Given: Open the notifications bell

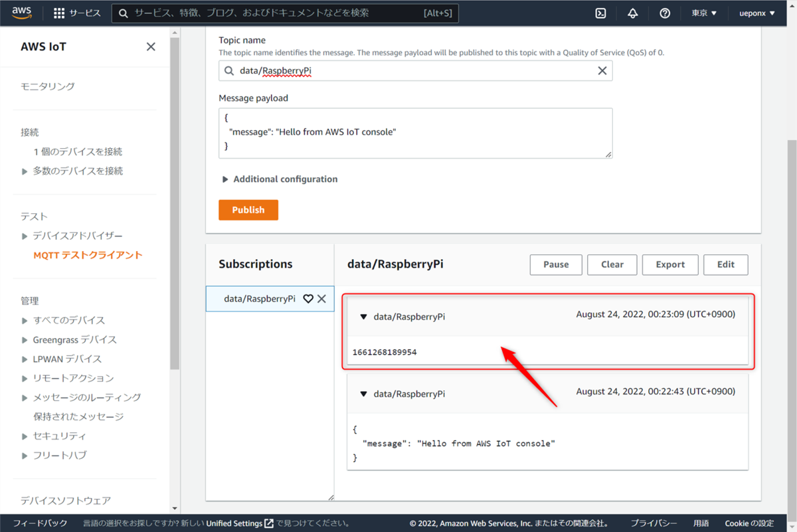Looking at the screenshot, I should 632,13.
